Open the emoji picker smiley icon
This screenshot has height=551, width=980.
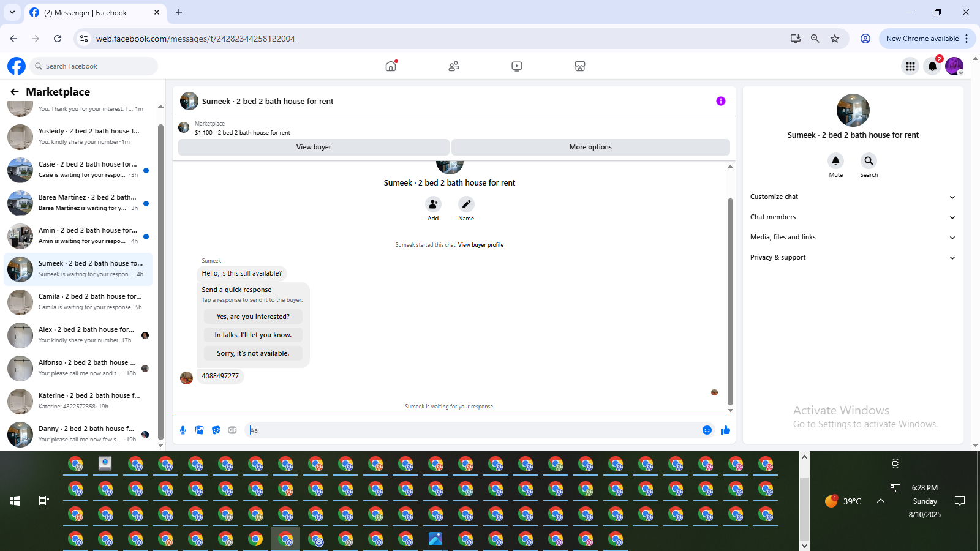[707, 430]
